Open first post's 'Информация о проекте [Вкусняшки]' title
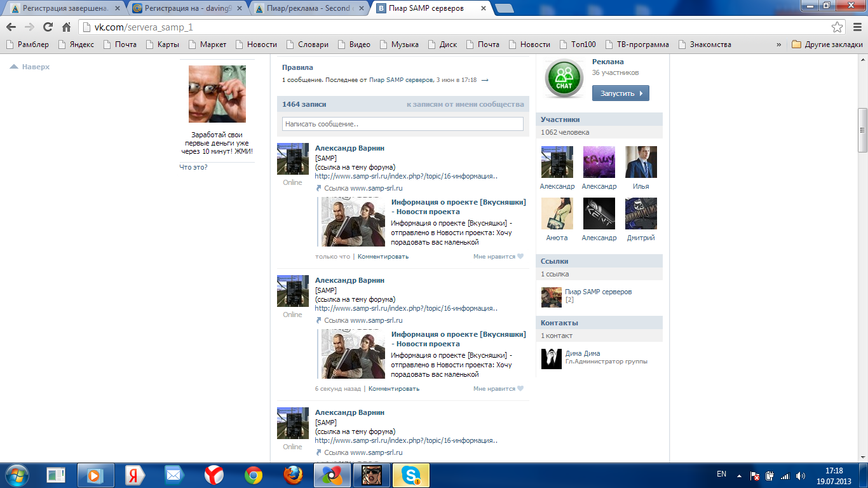 [x=459, y=207]
